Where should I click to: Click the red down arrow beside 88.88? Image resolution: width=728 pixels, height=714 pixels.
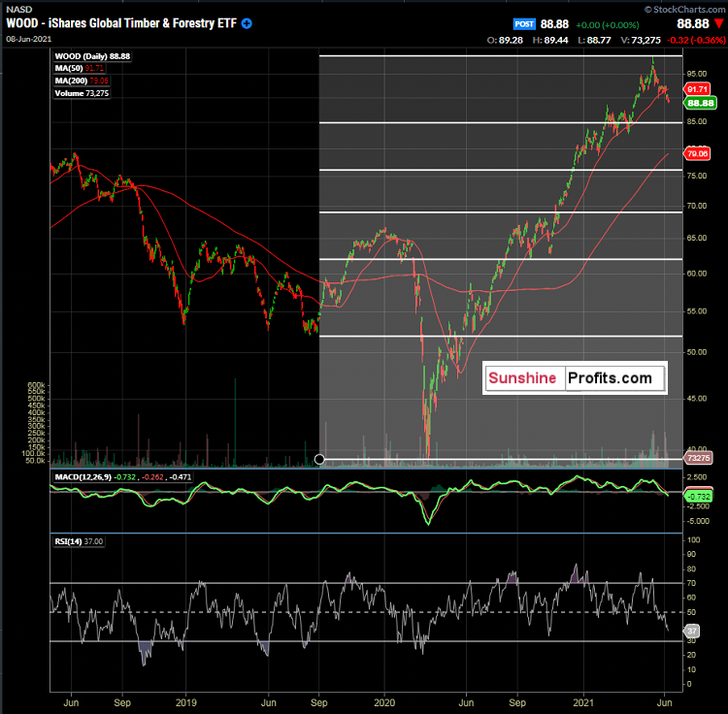(x=719, y=23)
